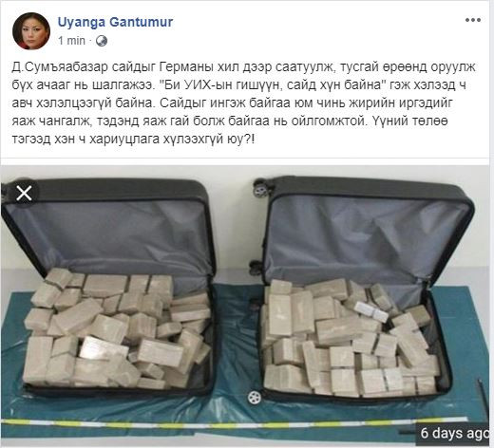Open the three-dot post options menu
The height and width of the screenshot is (448, 494).
tap(473, 20)
